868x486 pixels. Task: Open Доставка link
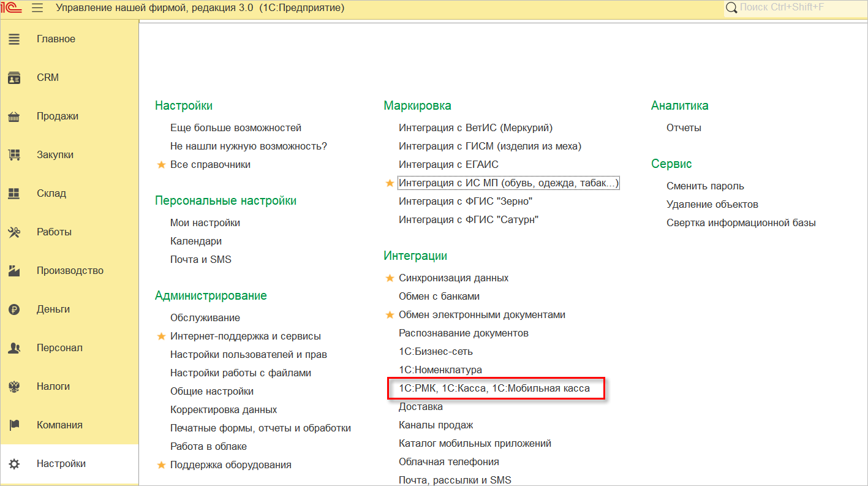tap(421, 407)
